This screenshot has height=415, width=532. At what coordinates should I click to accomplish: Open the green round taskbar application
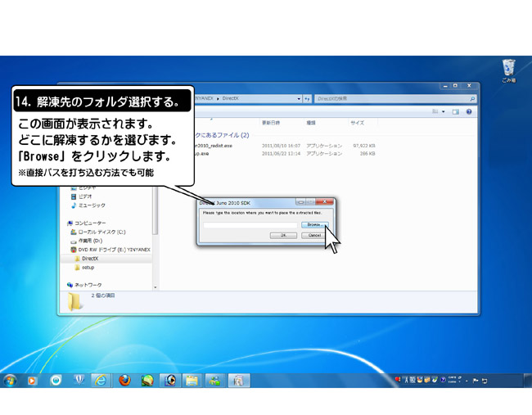coord(147,381)
